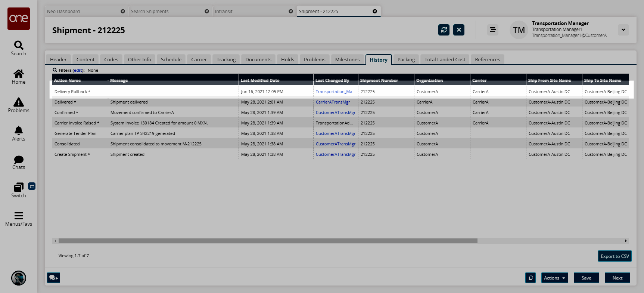Go to Home from the sidebar
Screen dimensions: 644x293
[19, 77]
